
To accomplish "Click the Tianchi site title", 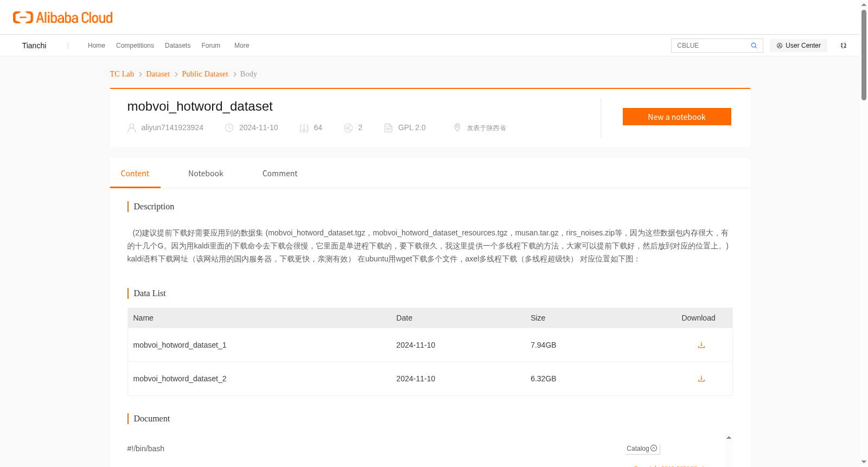I will pyautogui.click(x=34, y=46).
